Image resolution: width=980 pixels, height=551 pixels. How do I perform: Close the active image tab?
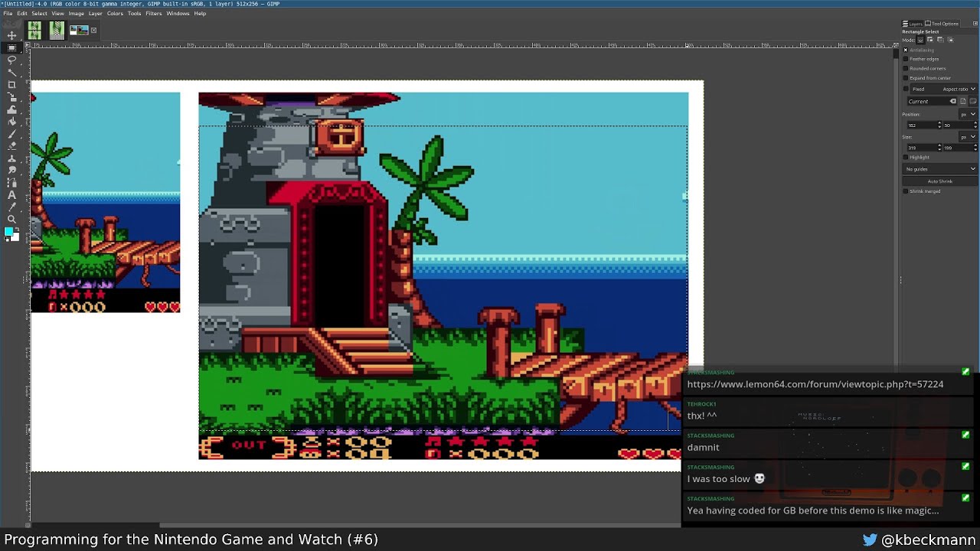93,31
